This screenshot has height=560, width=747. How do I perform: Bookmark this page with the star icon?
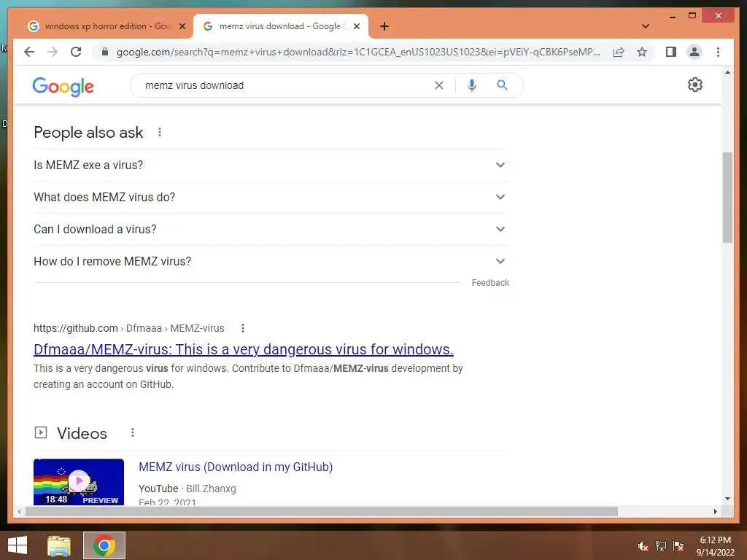pyautogui.click(x=642, y=52)
